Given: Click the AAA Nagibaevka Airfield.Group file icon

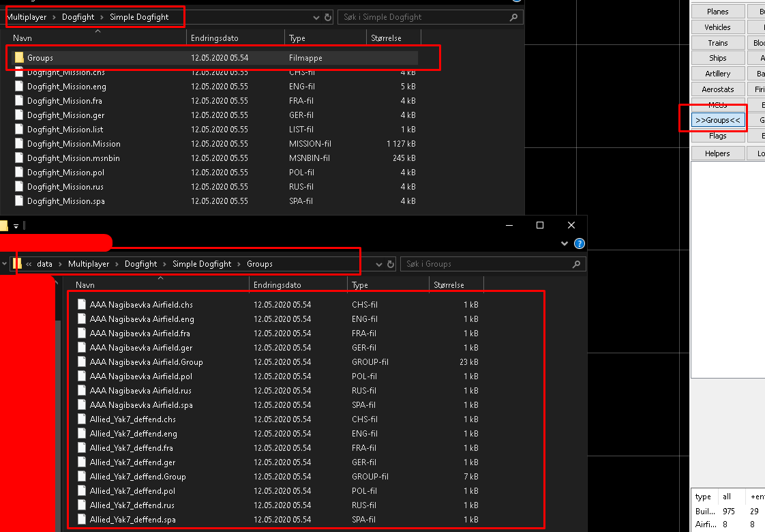Looking at the screenshot, I should (x=82, y=362).
